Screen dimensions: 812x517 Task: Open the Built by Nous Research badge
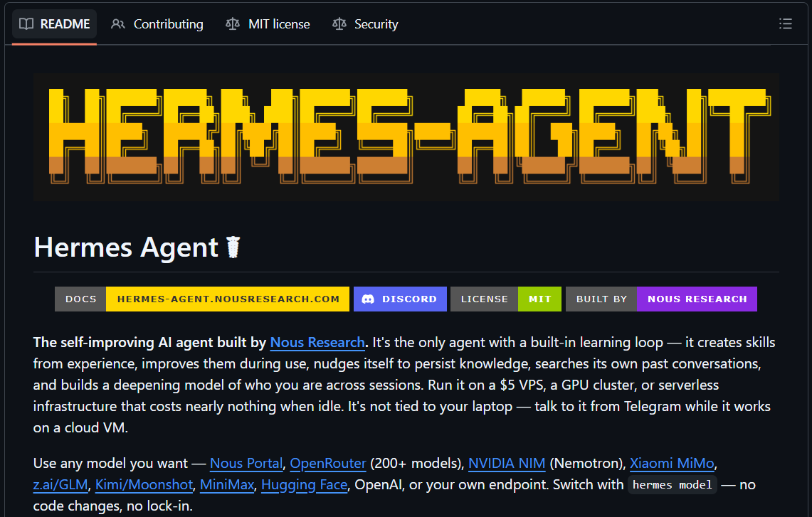[661, 299]
